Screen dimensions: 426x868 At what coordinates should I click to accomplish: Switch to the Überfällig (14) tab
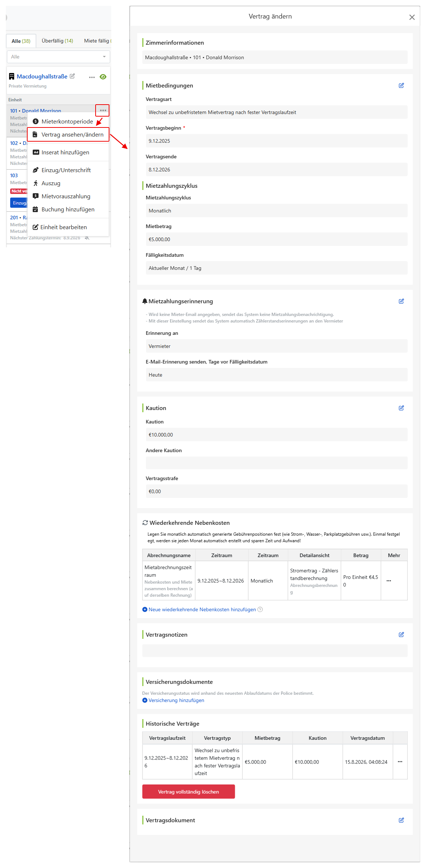pyautogui.click(x=57, y=41)
